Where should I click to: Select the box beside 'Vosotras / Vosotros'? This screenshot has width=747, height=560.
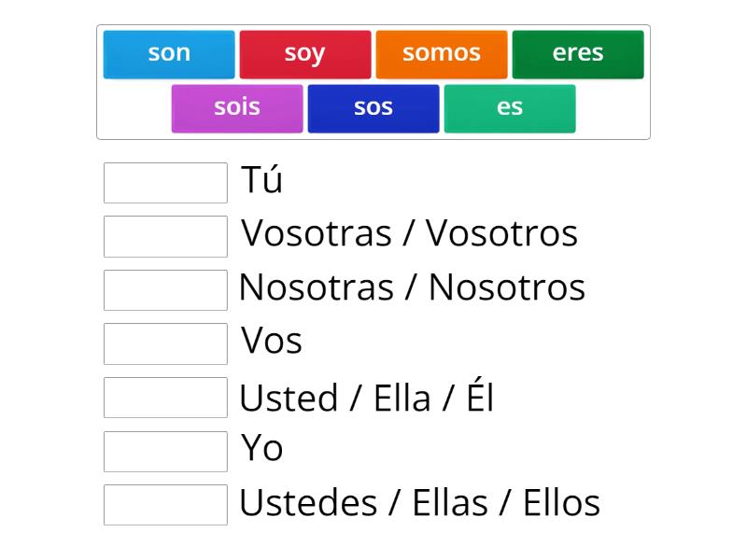point(165,236)
